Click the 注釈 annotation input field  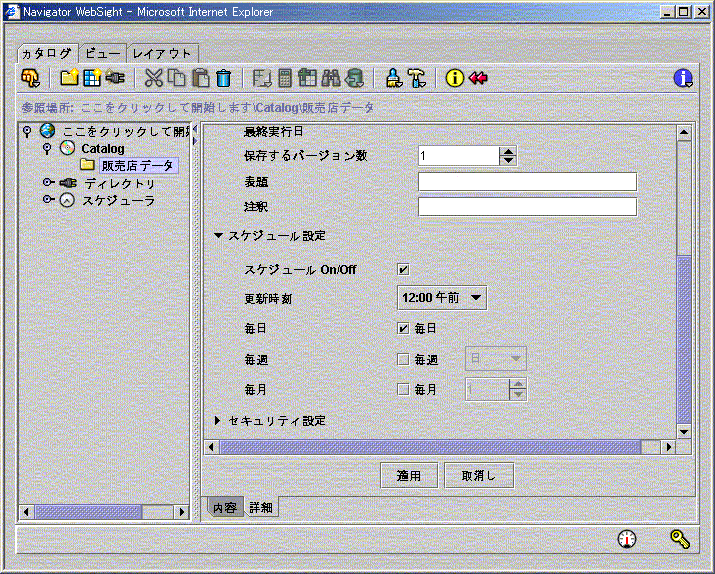(527, 207)
